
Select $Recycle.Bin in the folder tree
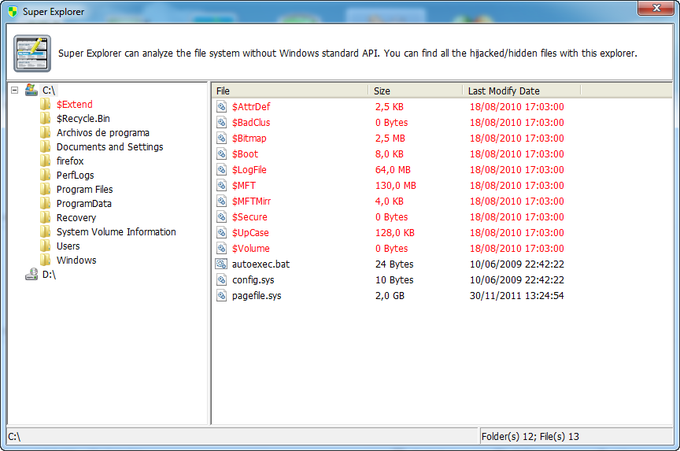[83, 118]
